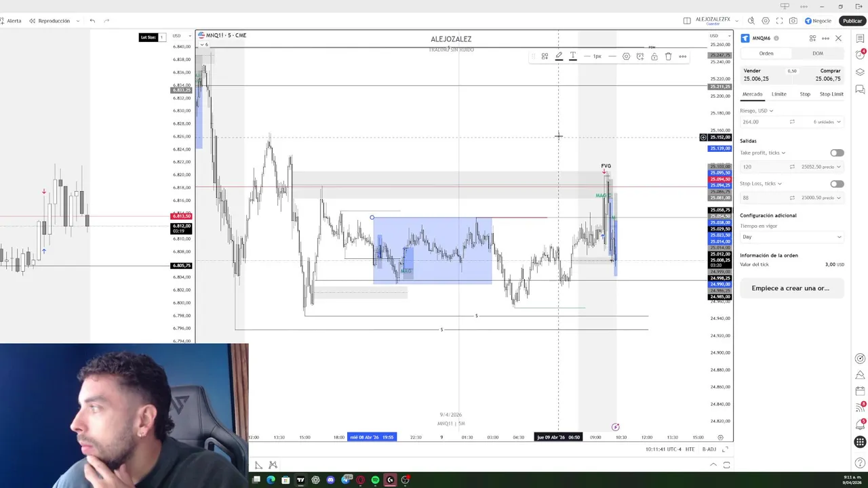Viewport: 868px width, 488px height.
Task: Change line color with pencil icon
Action: pos(559,56)
